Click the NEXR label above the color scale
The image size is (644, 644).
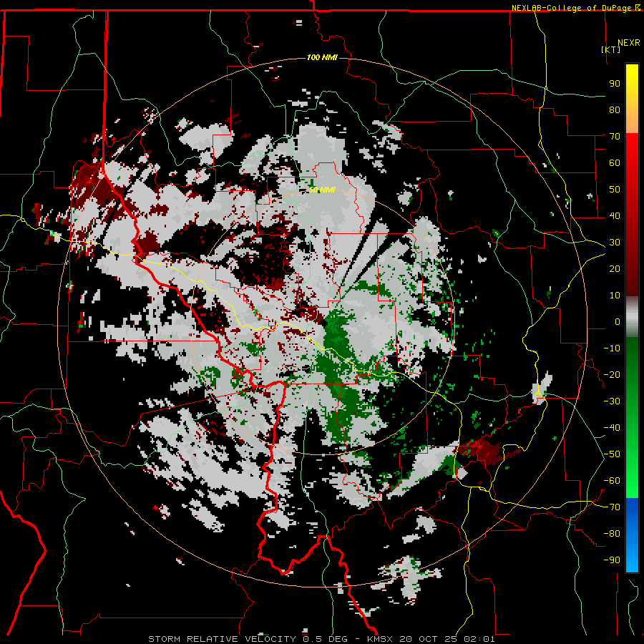[x=629, y=43]
